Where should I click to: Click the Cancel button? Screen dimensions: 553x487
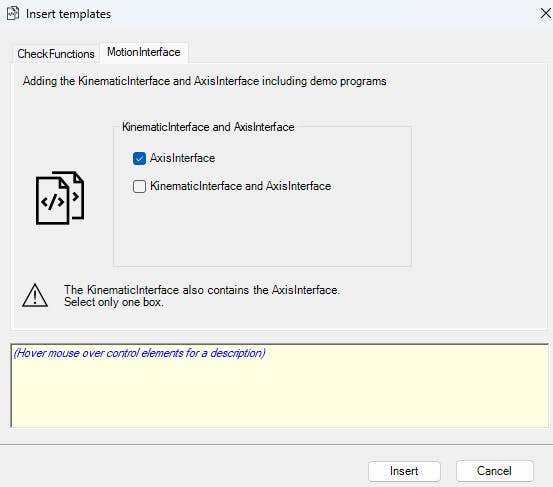[494, 471]
